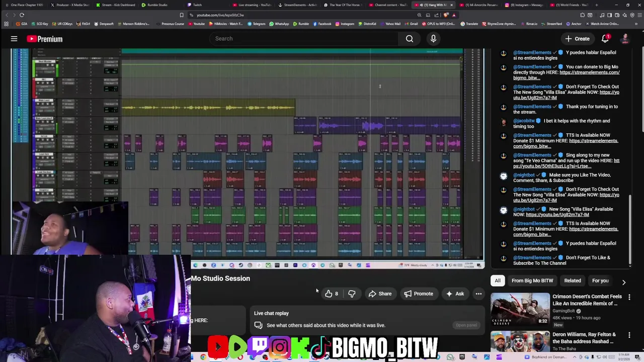
Task: Open the Watch Anime Online bookmark
Action: click(x=602, y=24)
